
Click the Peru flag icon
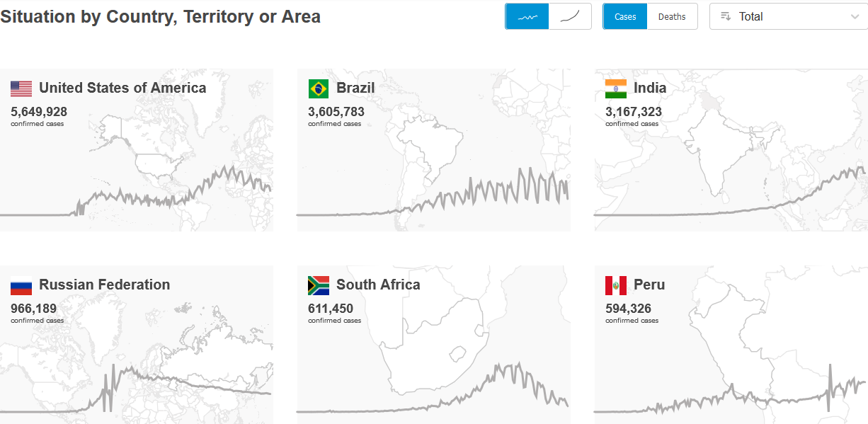[x=616, y=285]
